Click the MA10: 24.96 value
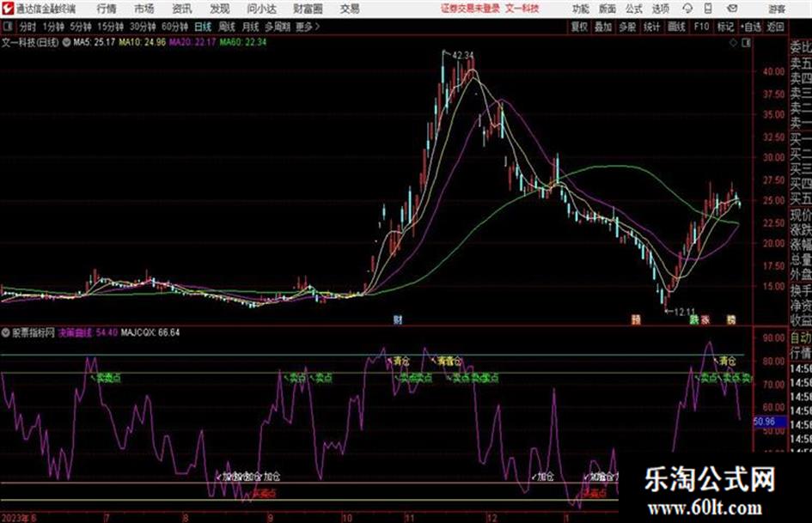This screenshot has height=523, width=812. [143, 42]
